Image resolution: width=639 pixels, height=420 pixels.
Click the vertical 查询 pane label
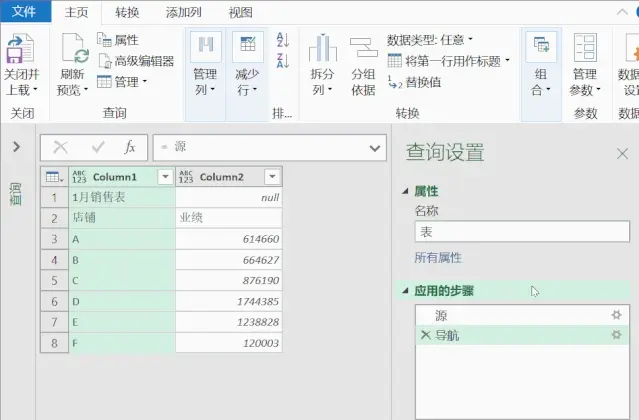coord(16,194)
